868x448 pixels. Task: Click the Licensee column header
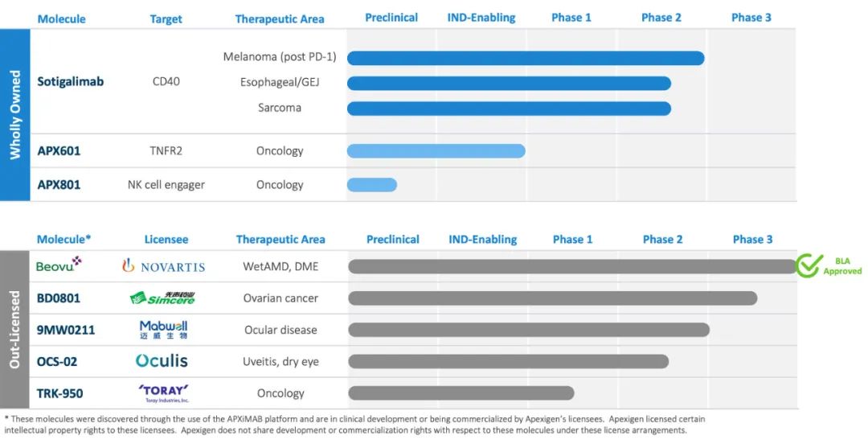point(166,239)
